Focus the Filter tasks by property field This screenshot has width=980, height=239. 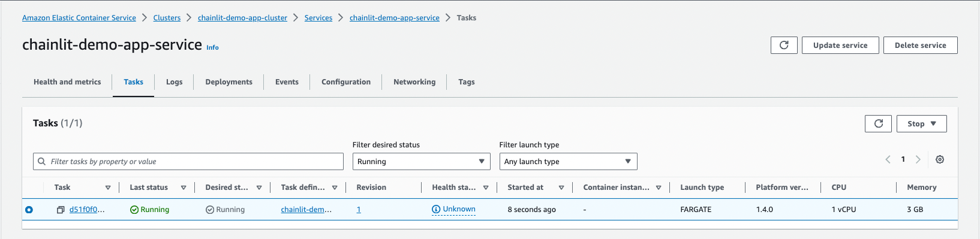click(188, 161)
